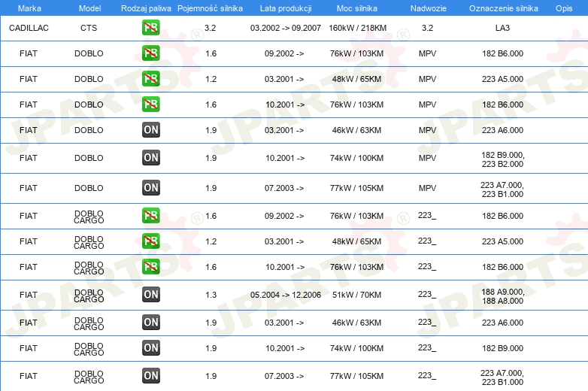Click 182 B9.000 engine code in Doblo Cargo row
588x391 pixels.
(502, 348)
